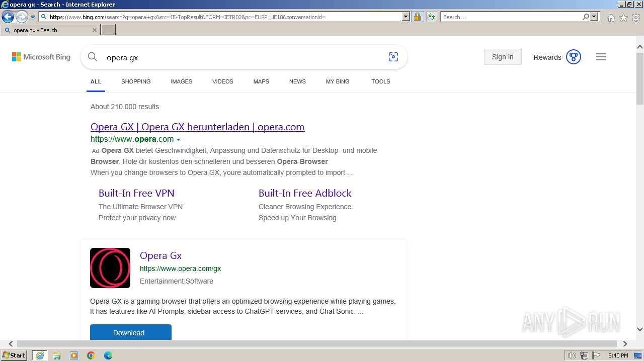
Task: Click the vertical scrollbar up arrow
Action: pos(640,47)
